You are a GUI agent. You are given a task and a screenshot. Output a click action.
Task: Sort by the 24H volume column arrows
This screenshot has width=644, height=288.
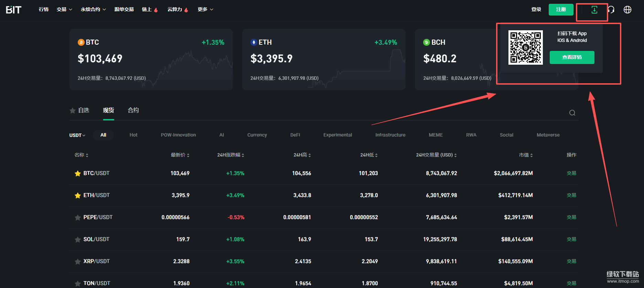[455, 155]
